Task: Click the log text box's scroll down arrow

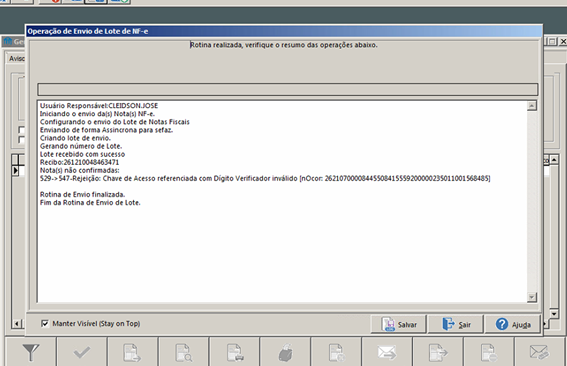Action: click(x=532, y=297)
